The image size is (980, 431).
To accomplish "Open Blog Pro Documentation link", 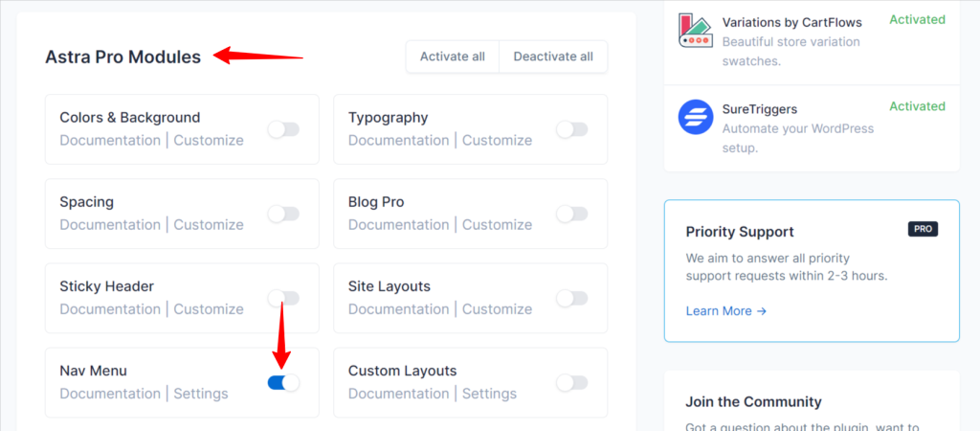I will [x=399, y=224].
